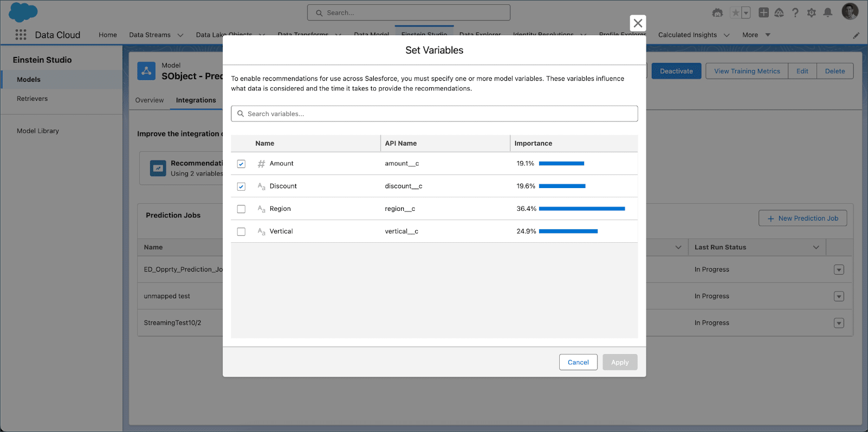
Task: Click the unmapped test job name
Action: pos(167,296)
